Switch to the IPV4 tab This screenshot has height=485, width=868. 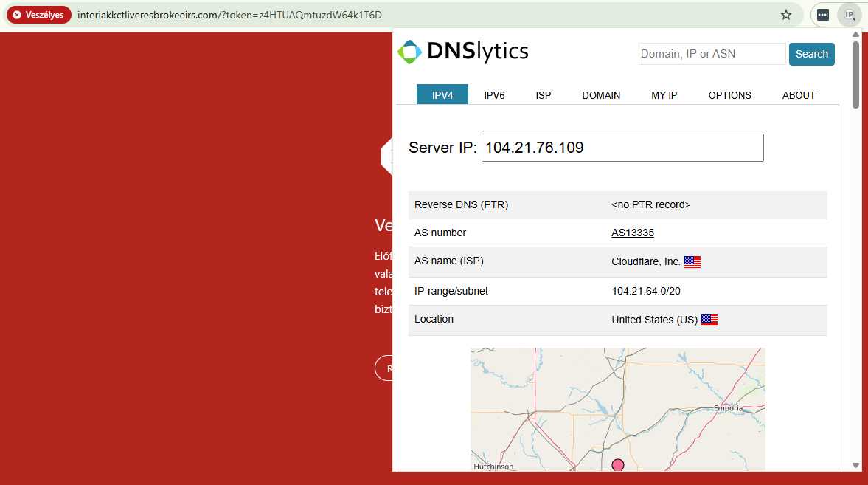tap(442, 94)
